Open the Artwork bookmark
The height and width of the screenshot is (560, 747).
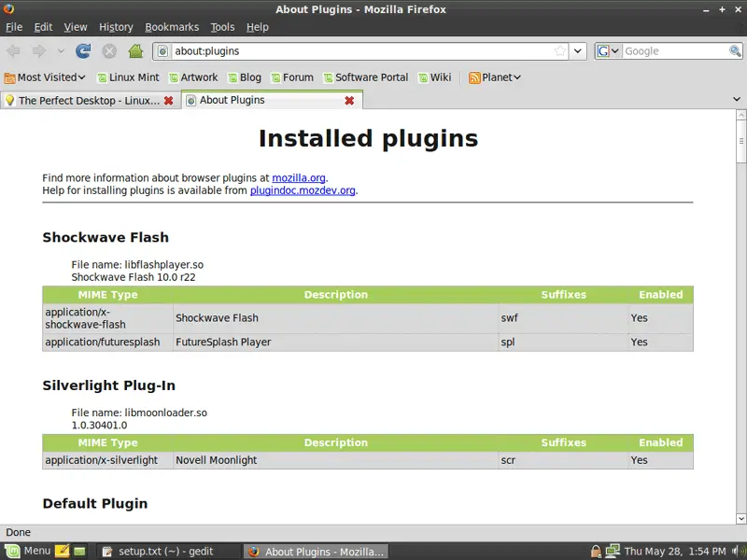point(193,77)
